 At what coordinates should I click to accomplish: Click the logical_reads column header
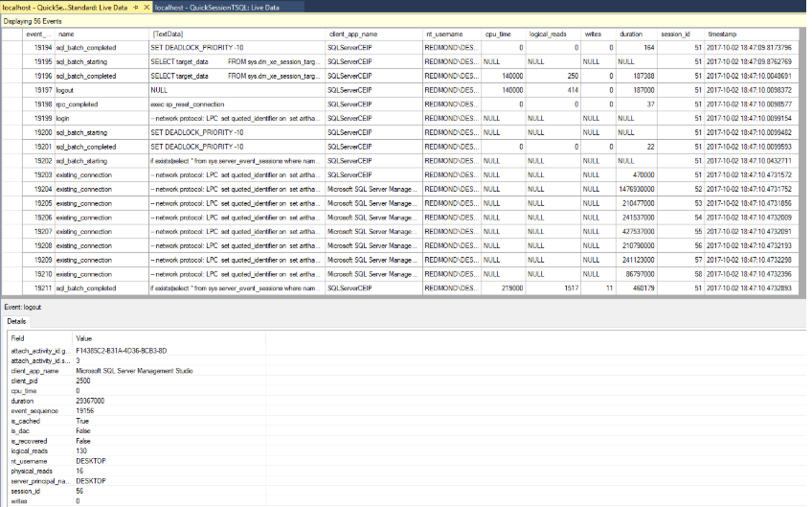click(548, 34)
